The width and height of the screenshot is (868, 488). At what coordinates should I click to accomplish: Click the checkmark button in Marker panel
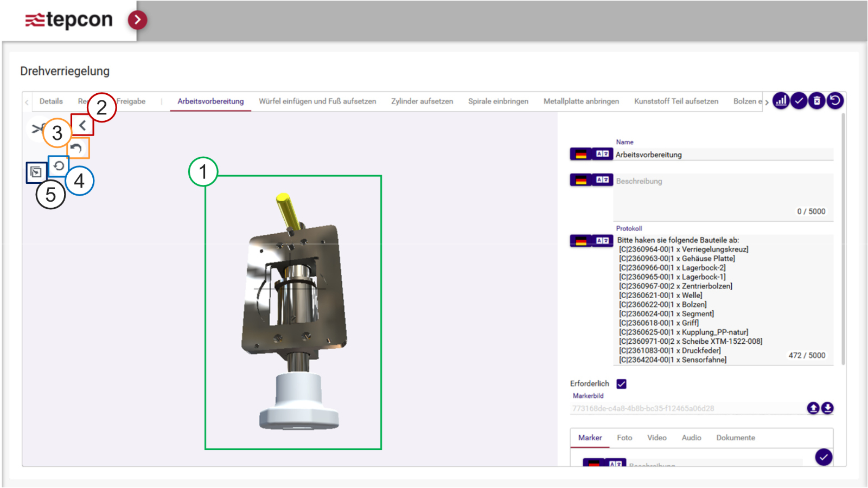pos(824,457)
